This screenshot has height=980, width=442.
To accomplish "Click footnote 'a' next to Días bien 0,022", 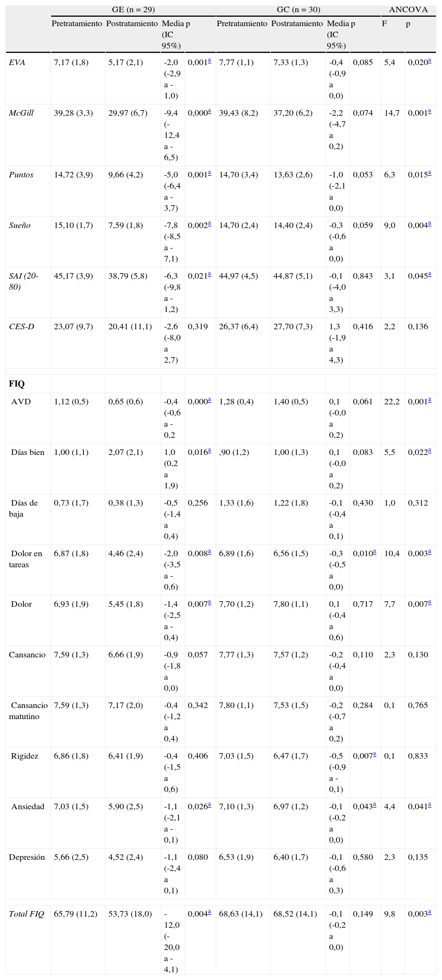I will [x=429, y=451].
